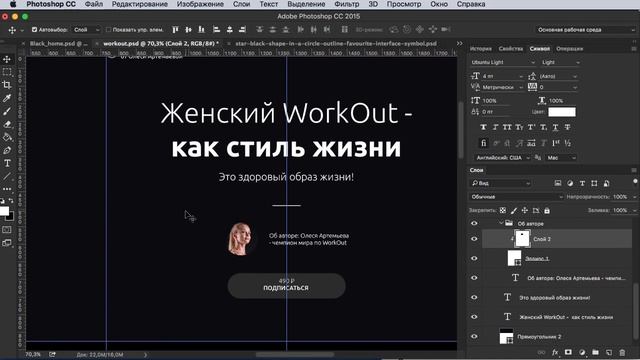The height and width of the screenshot is (360, 640).
Task: Open the Light font style dropdown
Action: (560, 62)
